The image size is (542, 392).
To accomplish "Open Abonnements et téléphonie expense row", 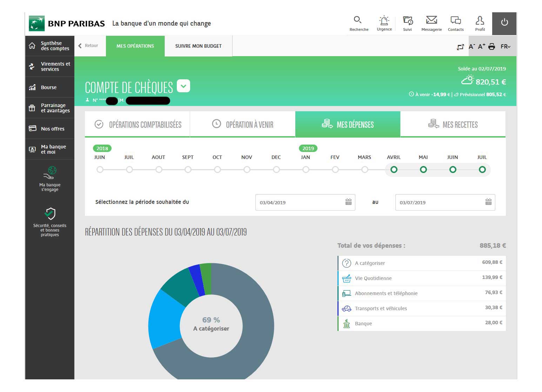I will click(422, 293).
